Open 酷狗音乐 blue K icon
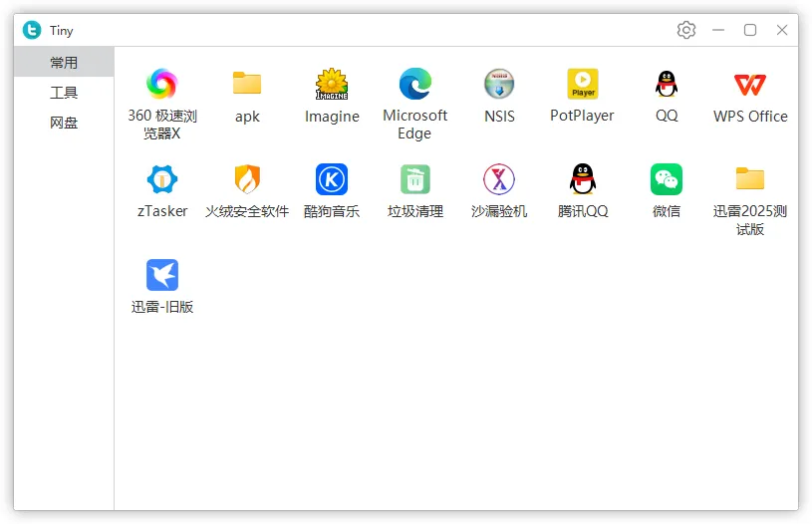The width and height of the screenshot is (812, 524). click(x=332, y=179)
